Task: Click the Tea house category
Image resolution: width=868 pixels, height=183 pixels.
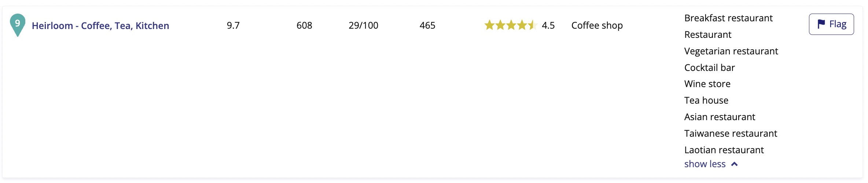Action: click(x=706, y=100)
